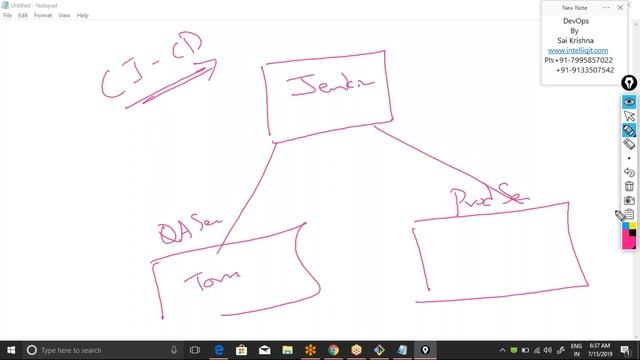The width and height of the screenshot is (640, 360).
Task: Choose the brush size dot
Action: click(x=629, y=158)
